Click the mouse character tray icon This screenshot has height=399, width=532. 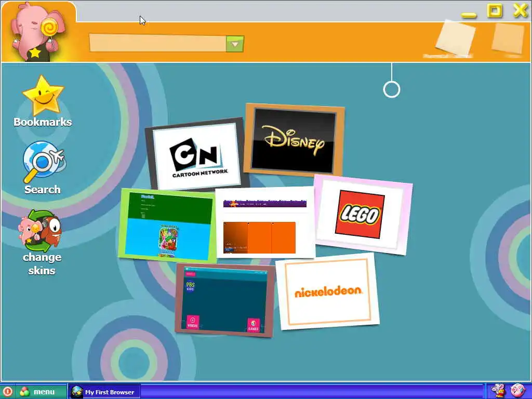pyautogui.click(x=498, y=391)
